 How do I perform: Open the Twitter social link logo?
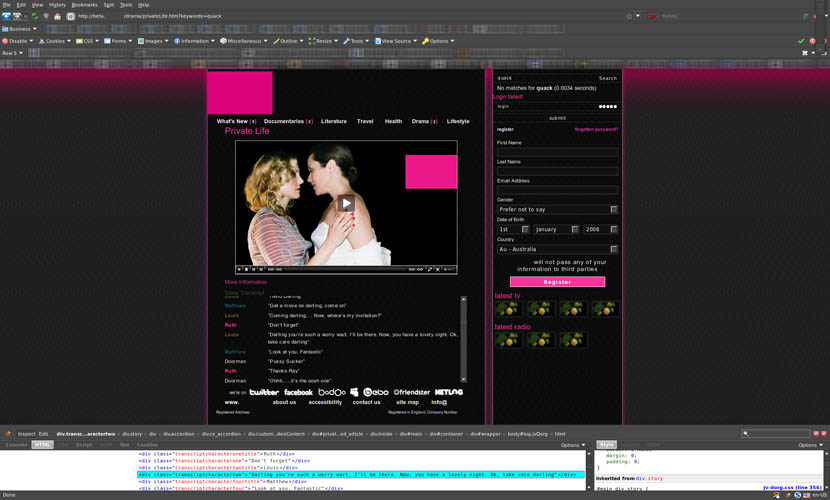tap(264, 392)
